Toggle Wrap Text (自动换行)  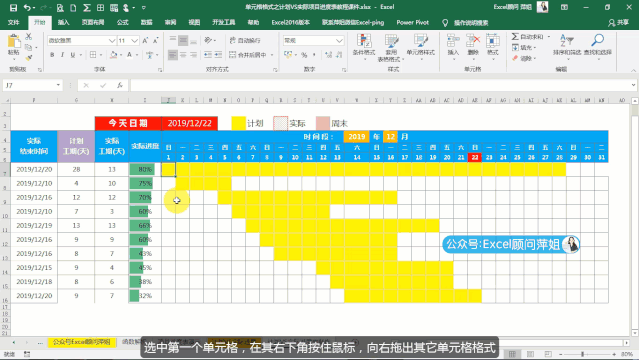[245, 40]
